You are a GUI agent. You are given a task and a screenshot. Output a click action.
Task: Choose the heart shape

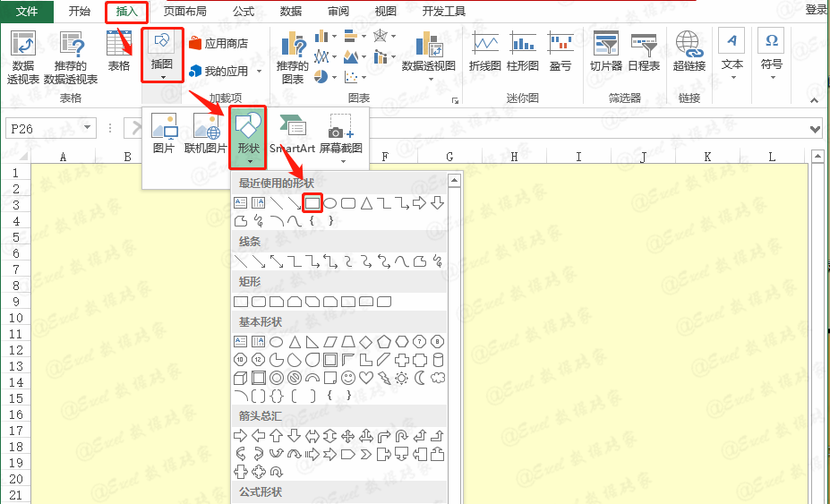click(366, 378)
